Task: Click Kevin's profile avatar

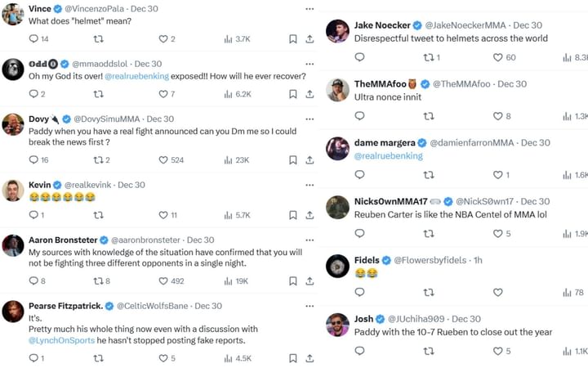Action: [12, 191]
